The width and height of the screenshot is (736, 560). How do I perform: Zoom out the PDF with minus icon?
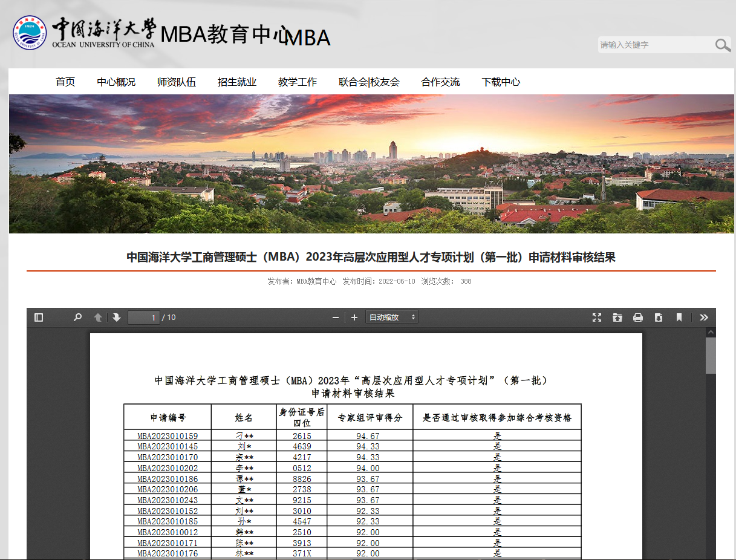tap(336, 317)
